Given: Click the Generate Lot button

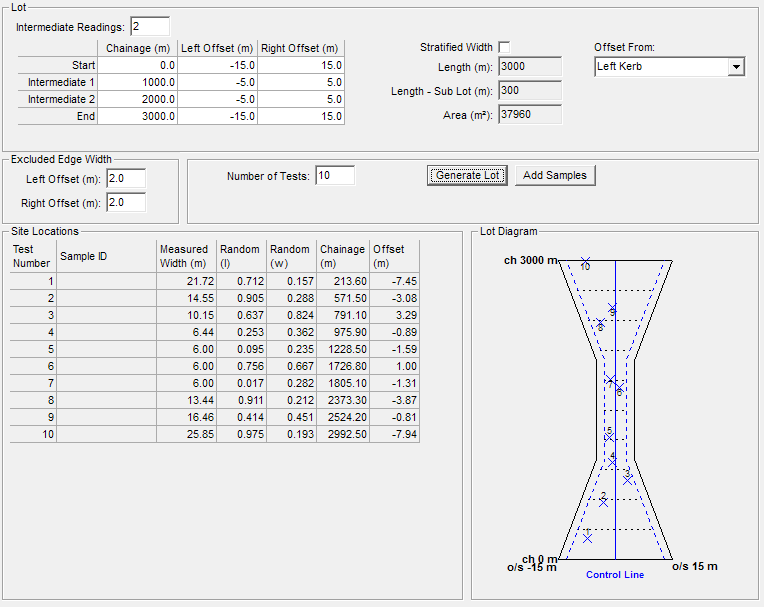Looking at the screenshot, I should (x=467, y=175).
